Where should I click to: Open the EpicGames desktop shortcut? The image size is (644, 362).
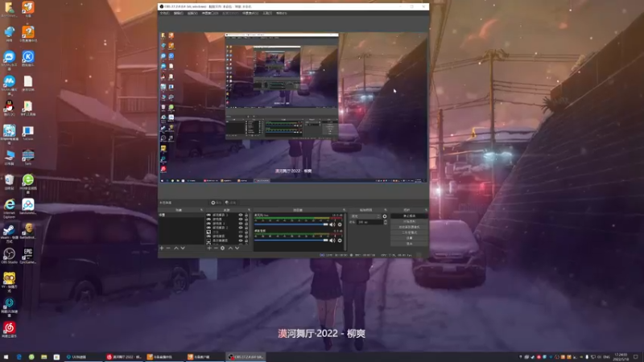point(27,255)
